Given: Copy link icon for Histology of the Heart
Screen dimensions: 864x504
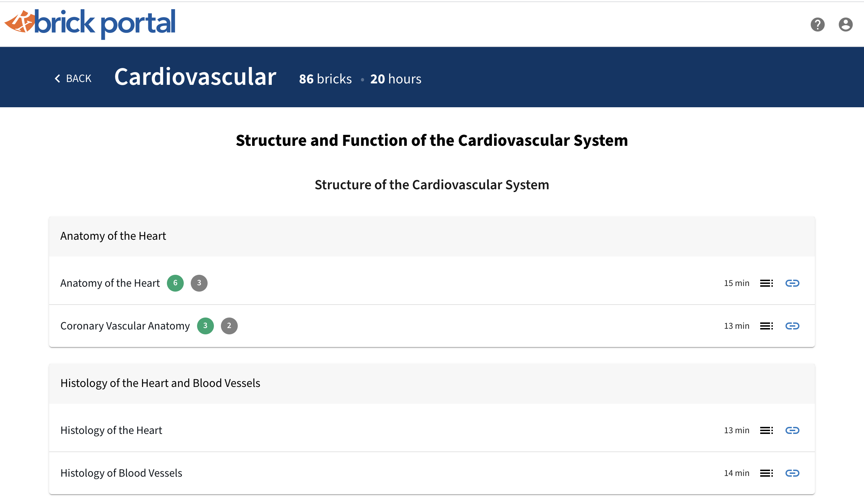Looking at the screenshot, I should click(792, 430).
